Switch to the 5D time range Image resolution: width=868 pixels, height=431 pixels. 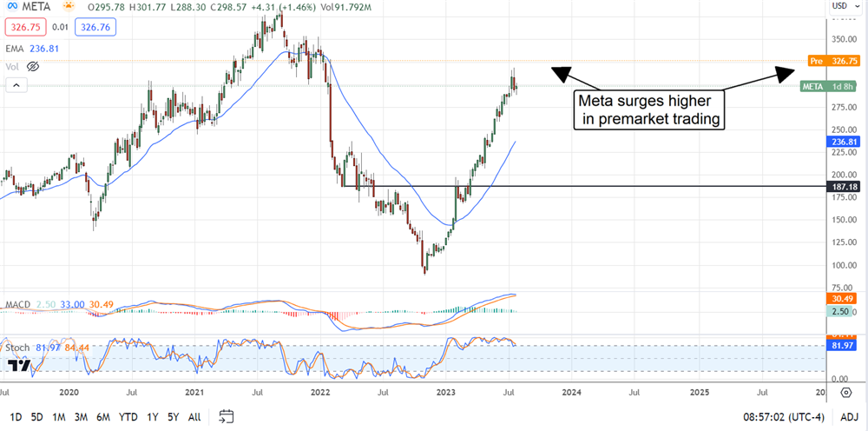[36, 416]
